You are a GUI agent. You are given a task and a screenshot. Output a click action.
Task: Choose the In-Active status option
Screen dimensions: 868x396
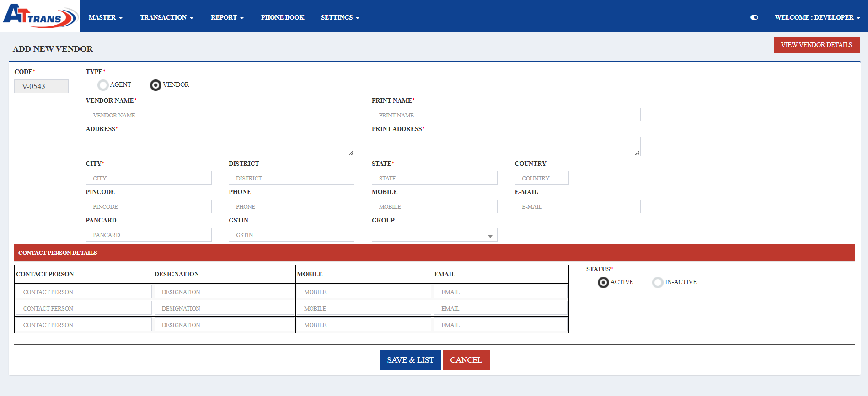(x=658, y=282)
